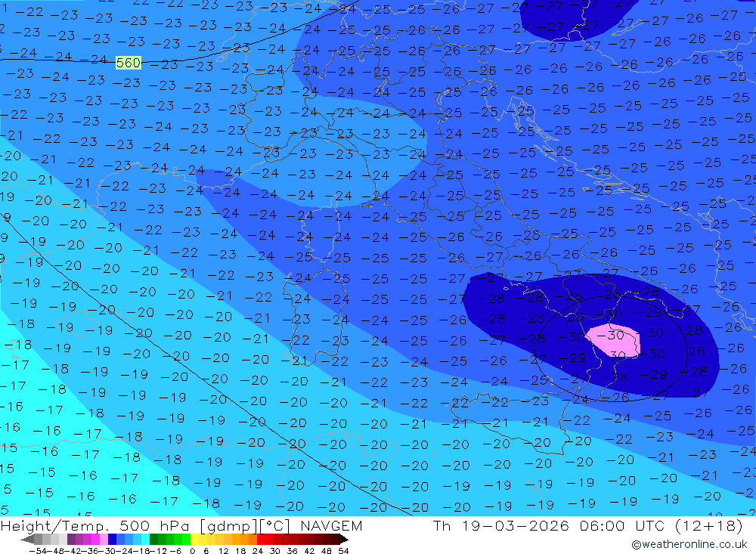
Task: Click the dark green legend swatch
Action: click(x=153, y=539)
